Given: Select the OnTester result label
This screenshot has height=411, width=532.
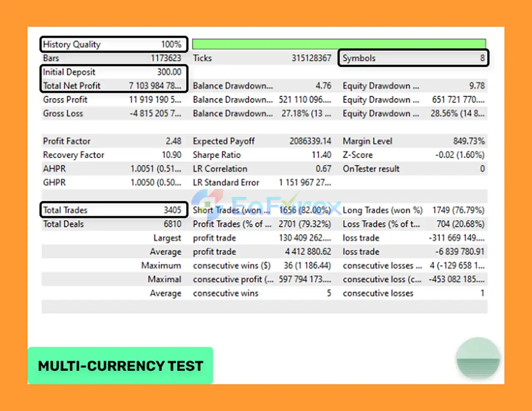Looking at the screenshot, I should pos(371,169).
